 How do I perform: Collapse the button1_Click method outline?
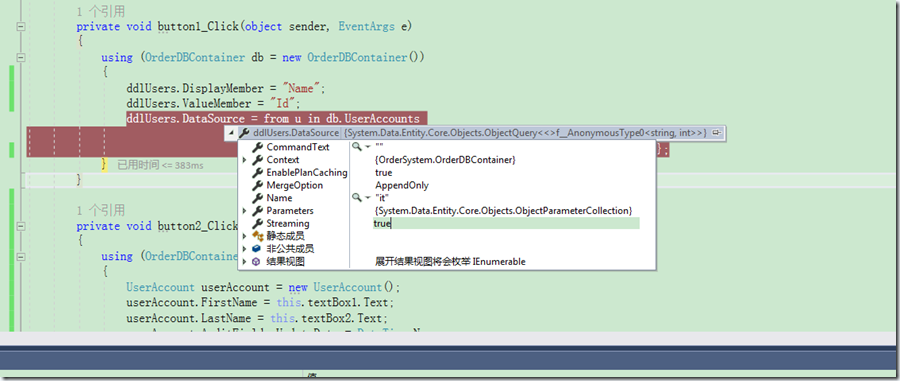[21, 26]
